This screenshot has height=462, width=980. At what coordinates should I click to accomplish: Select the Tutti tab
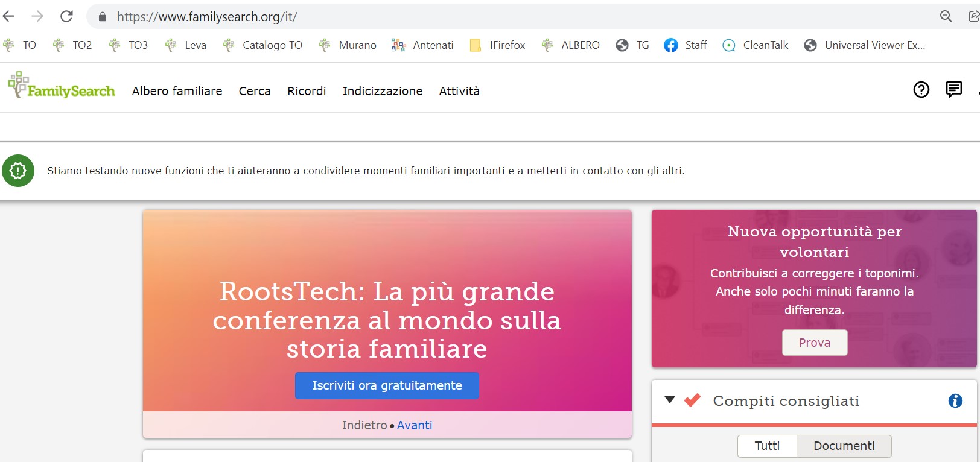click(767, 446)
